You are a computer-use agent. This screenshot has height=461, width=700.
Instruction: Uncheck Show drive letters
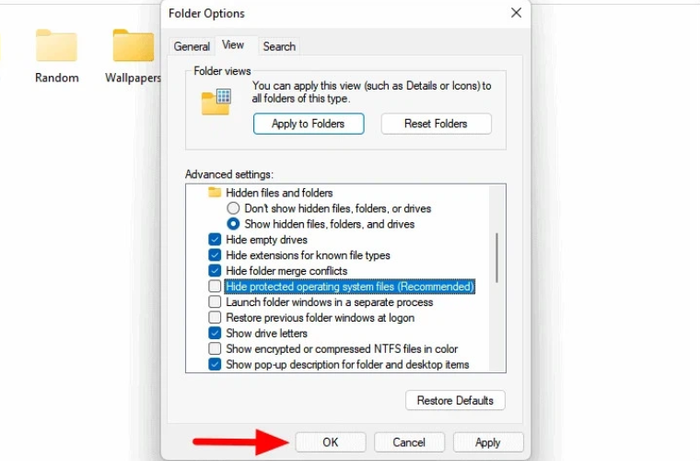coord(215,333)
